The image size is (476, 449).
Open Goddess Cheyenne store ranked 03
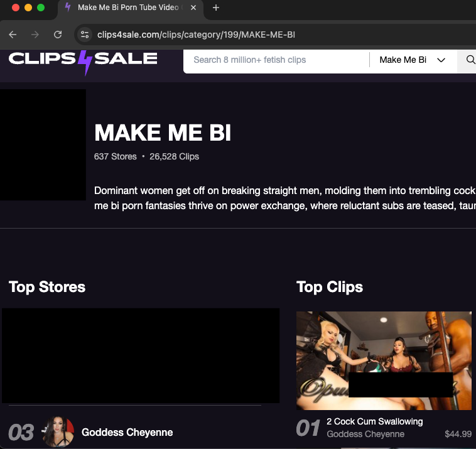127,432
